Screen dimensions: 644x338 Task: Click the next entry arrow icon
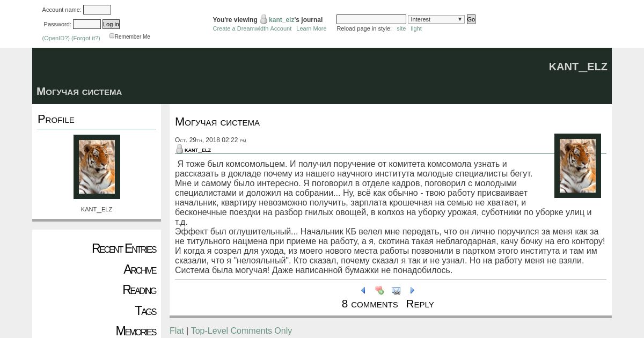[x=412, y=290]
